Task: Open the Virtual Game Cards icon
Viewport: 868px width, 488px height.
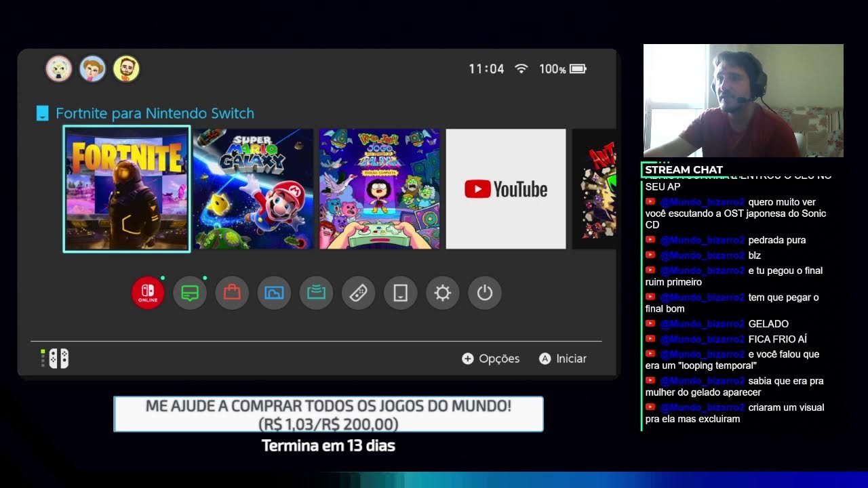Action: [400, 293]
